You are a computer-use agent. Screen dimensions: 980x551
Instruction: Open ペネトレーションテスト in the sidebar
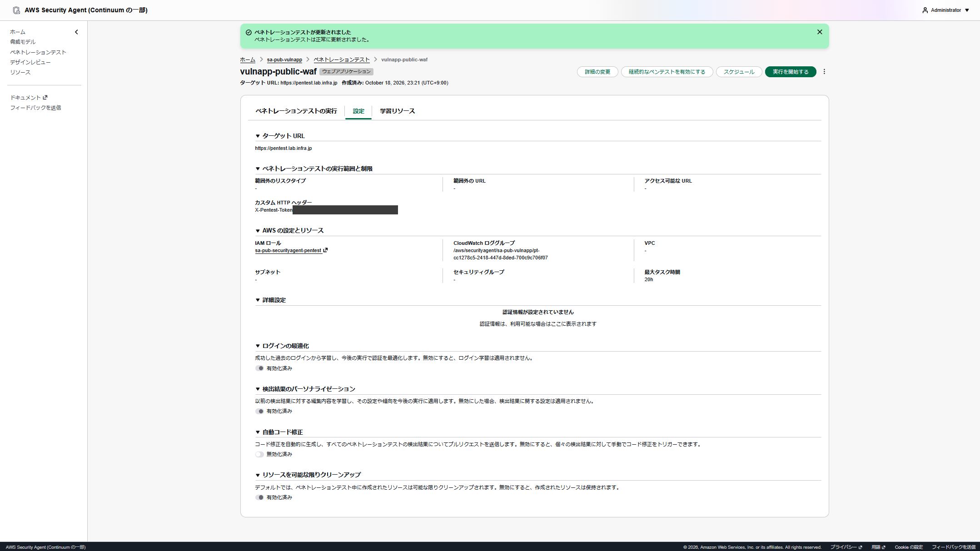coord(38,52)
